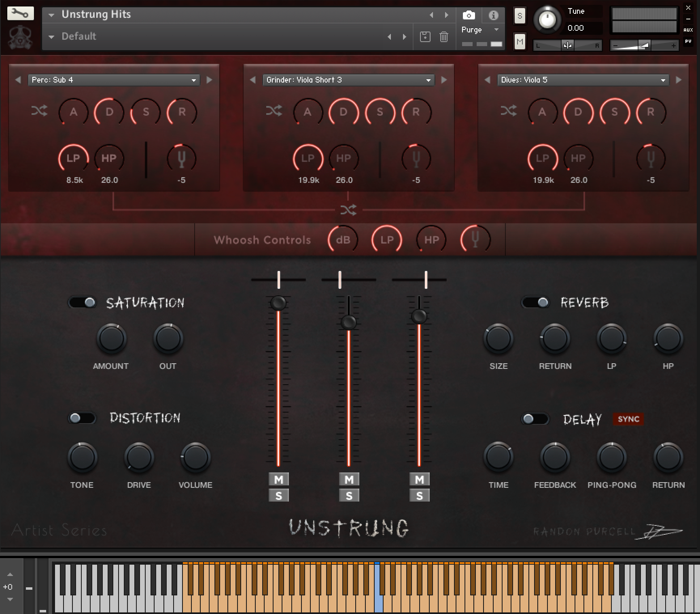This screenshot has width=700, height=614.
Task: Click the Tune value field 0.00
Action: [583, 28]
